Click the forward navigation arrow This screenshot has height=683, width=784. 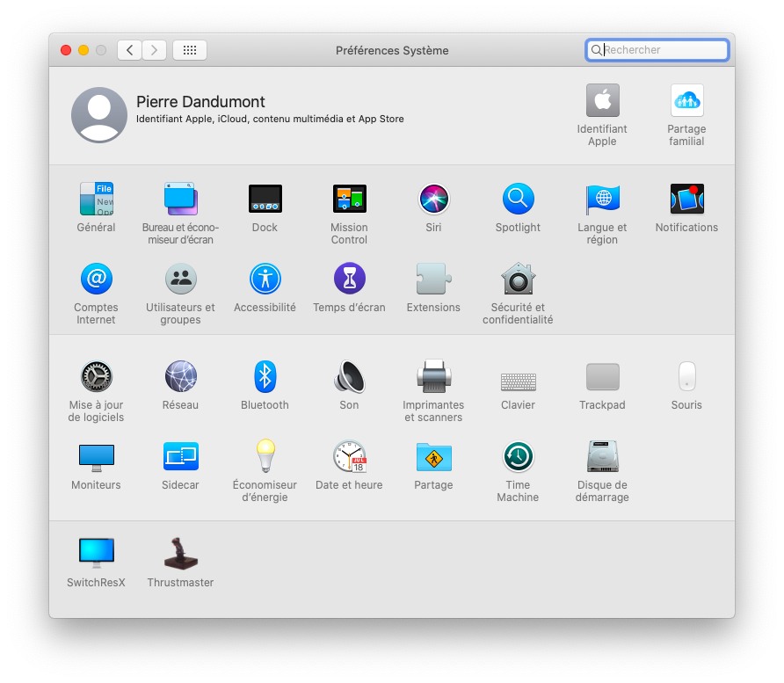pyautogui.click(x=155, y=50)
